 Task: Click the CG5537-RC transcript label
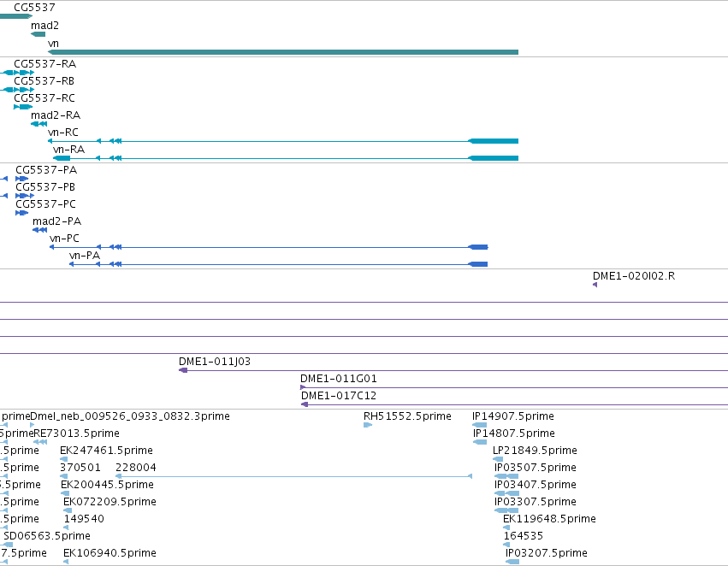[44, 97]
